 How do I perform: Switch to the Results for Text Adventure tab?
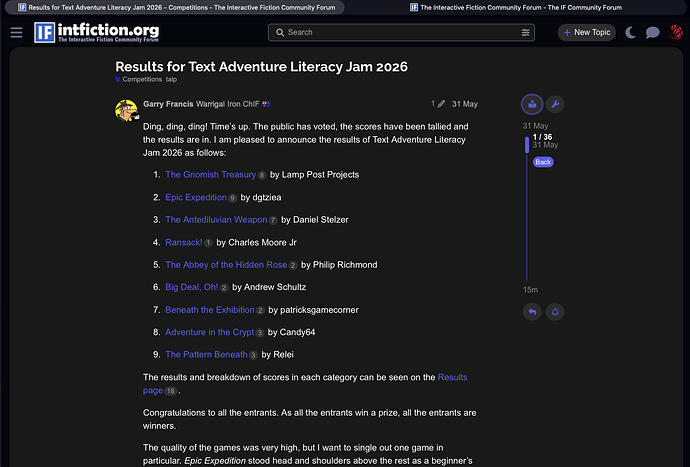tap(176, 7)
